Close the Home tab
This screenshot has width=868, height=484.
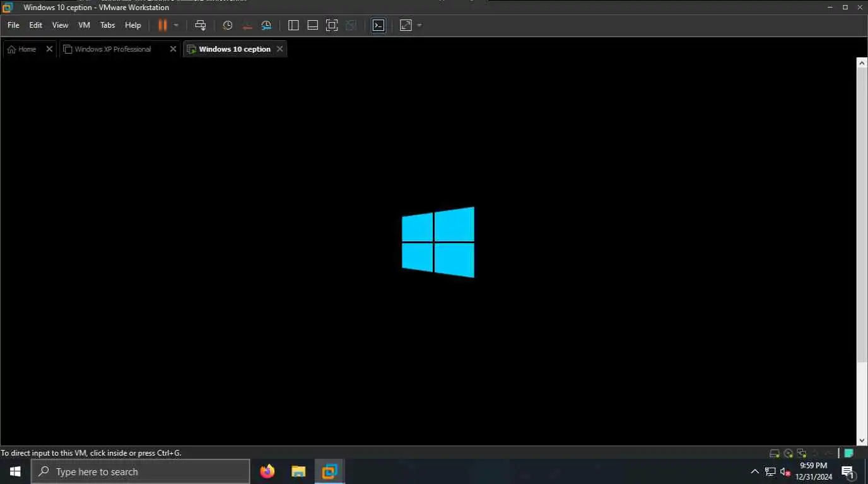point(49,49)
